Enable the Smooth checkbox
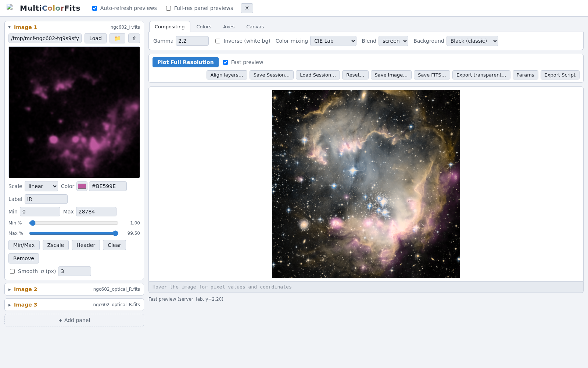The height and width of the screenshot is (368, 588). pos(12,271)
